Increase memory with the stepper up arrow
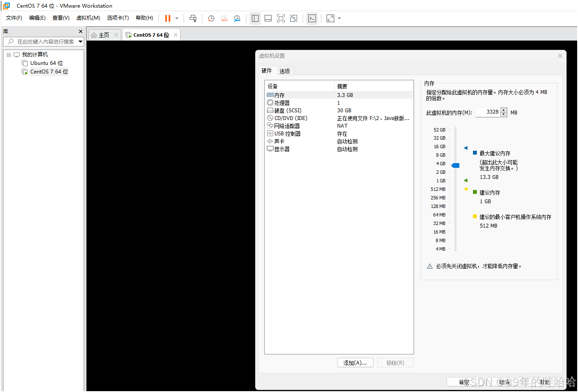Viewport: 578px width, 392px height. [504, 110]
